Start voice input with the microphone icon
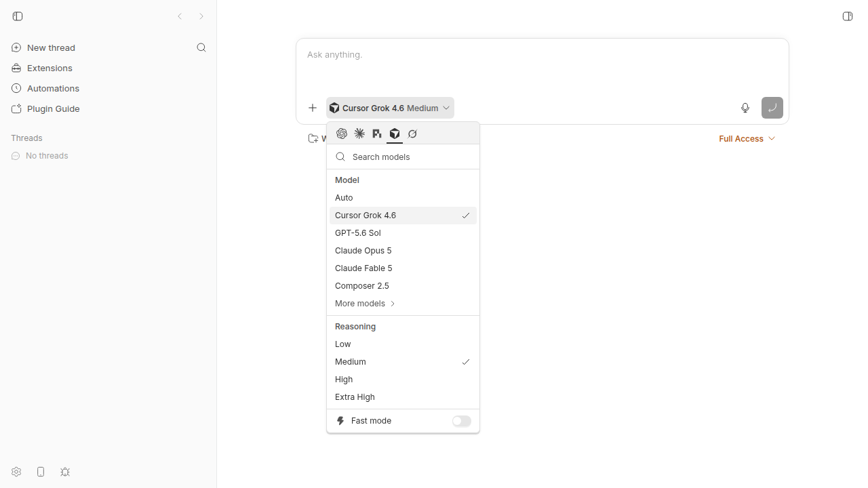The height and width of the screenshot is (488, 868). point(745,108)
